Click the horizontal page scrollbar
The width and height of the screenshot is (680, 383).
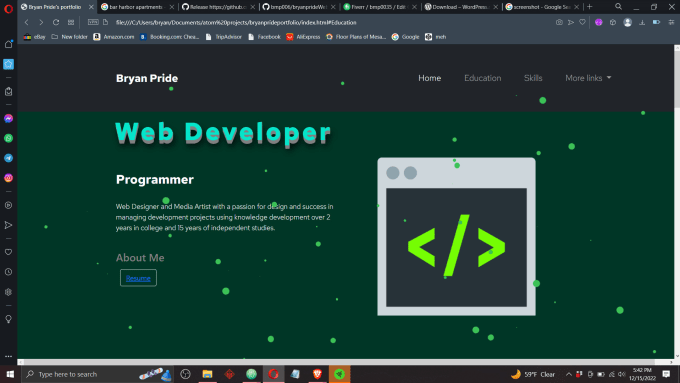(340, 362)
